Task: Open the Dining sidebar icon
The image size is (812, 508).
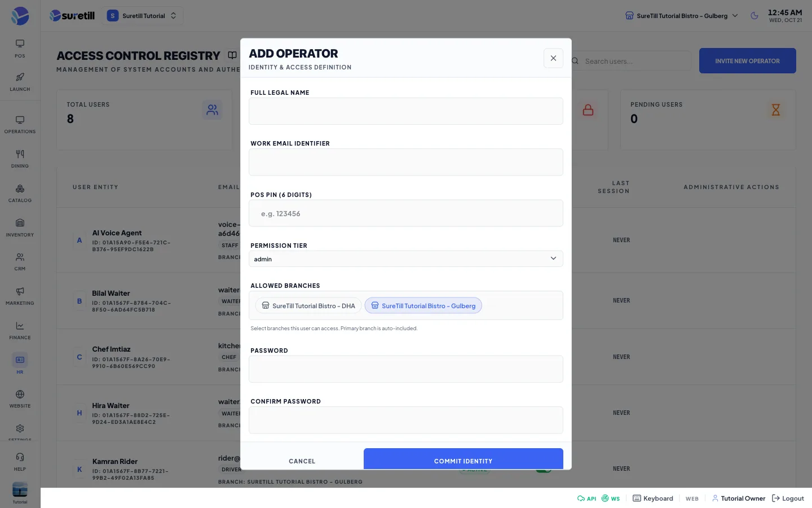Action: pos(20,159)
